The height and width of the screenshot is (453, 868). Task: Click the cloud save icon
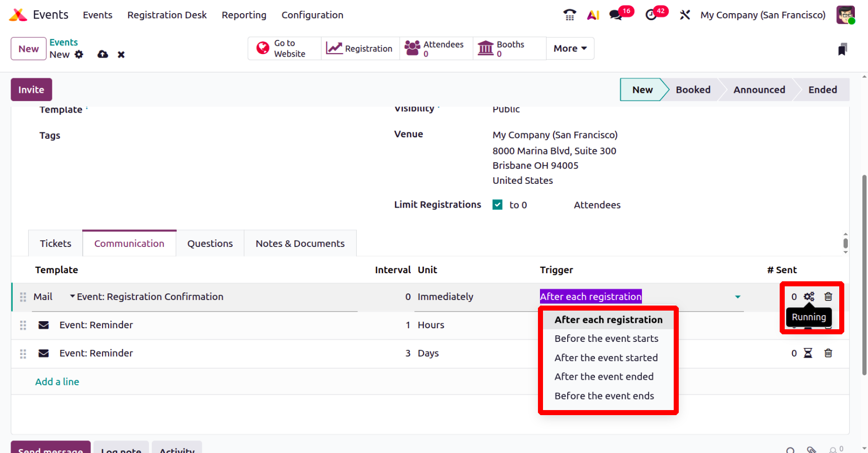[x=103, y=55]
